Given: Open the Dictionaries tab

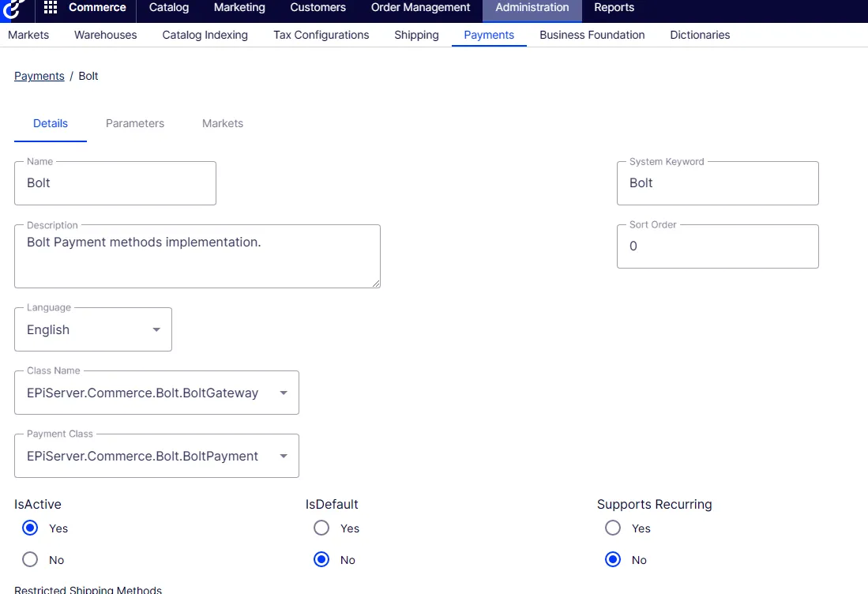Looking at the screenshot, I should [x=700, y=35].
